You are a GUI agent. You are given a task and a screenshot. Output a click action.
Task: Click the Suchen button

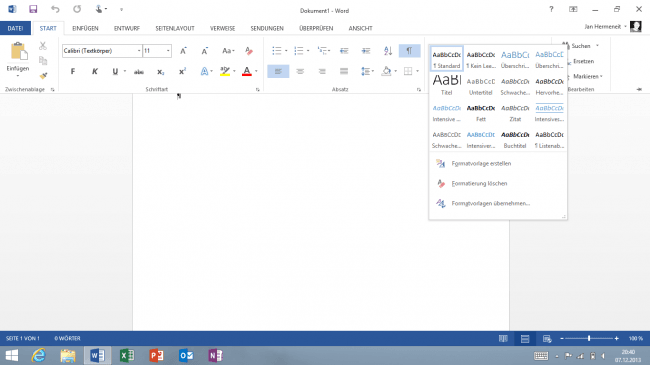coord(580,46)
